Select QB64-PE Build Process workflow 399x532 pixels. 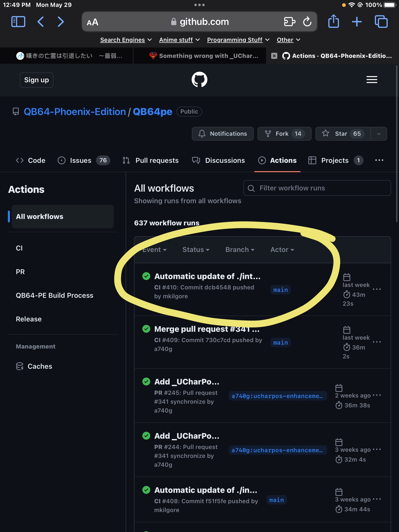54,295
